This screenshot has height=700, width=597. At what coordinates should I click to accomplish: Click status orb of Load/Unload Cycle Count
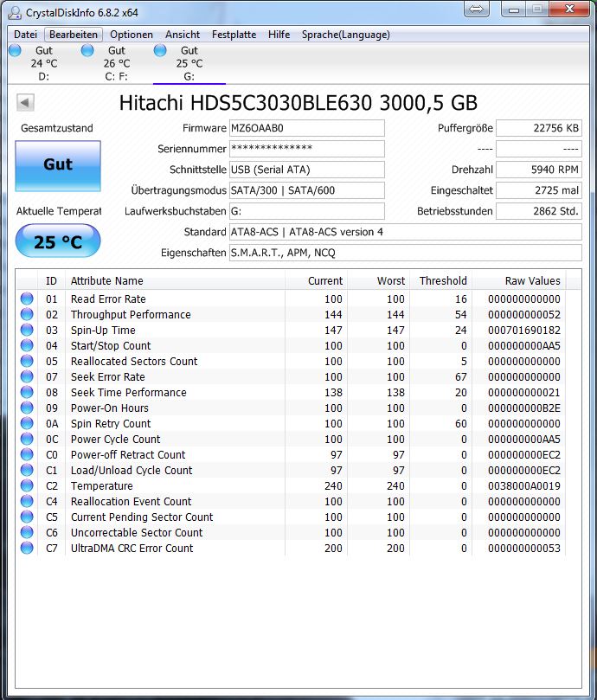tap(27, 470)
